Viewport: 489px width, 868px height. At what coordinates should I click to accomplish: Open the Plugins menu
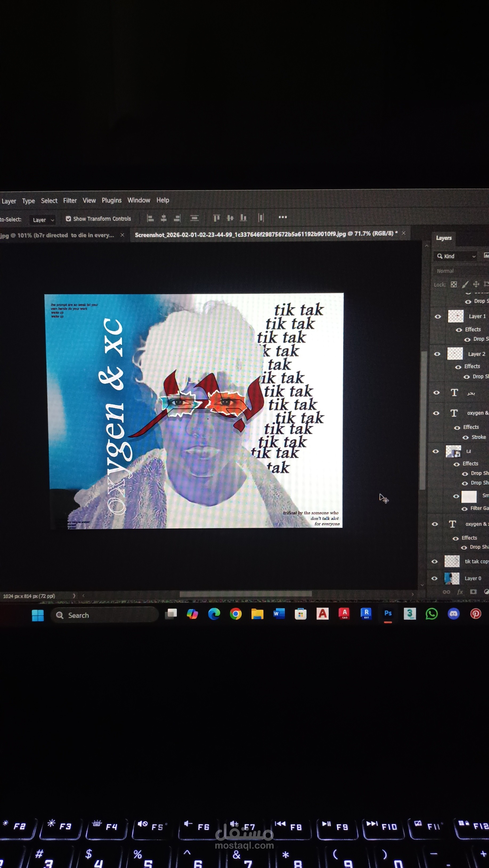pyautogui.click(x=111, y=200)
